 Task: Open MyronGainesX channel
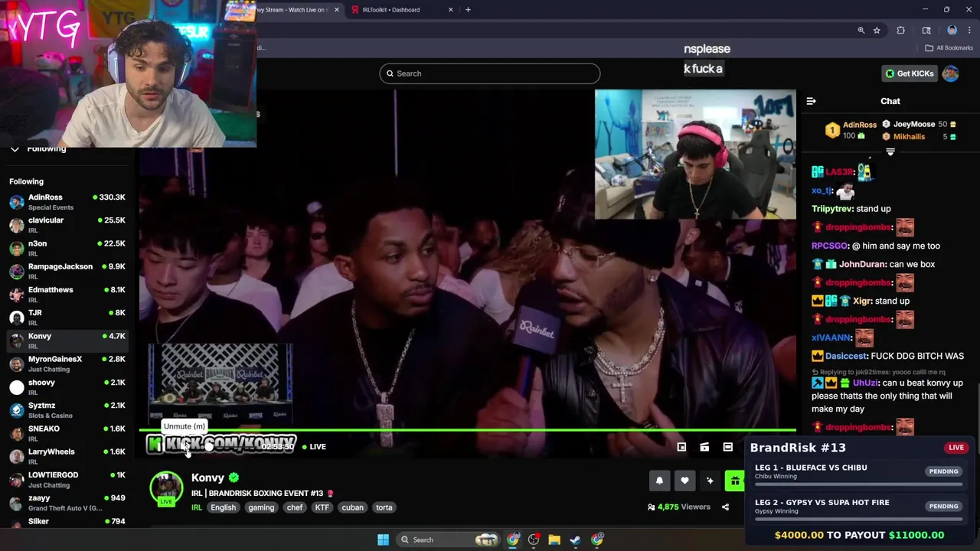pyautogui.click(x=67, y=364)
